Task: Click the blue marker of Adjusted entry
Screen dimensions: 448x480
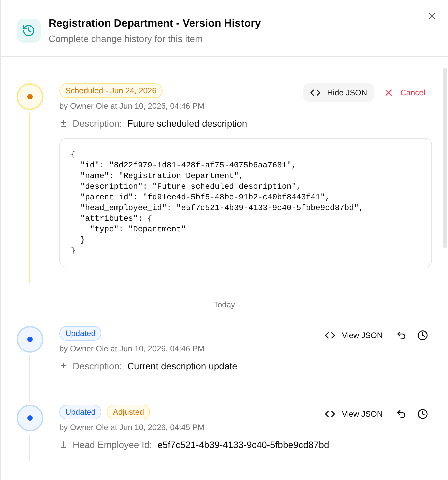Action: pyautogui.click(x=30, y=418)
